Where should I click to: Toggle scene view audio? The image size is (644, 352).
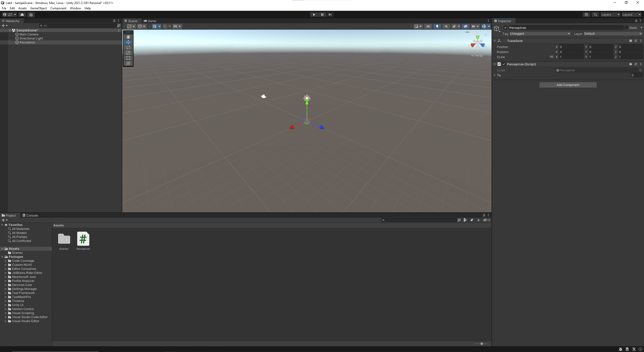pos(446,26)
